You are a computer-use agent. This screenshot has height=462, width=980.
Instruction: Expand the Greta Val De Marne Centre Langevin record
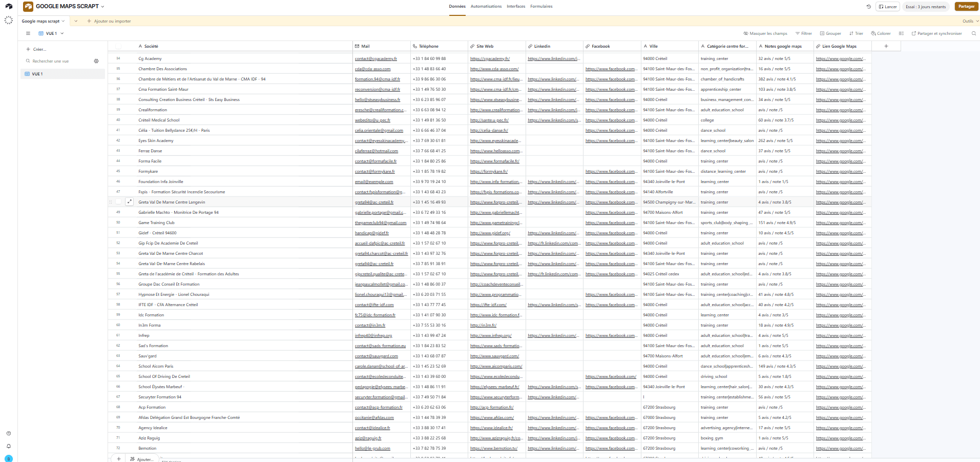[x=130, y=202]
